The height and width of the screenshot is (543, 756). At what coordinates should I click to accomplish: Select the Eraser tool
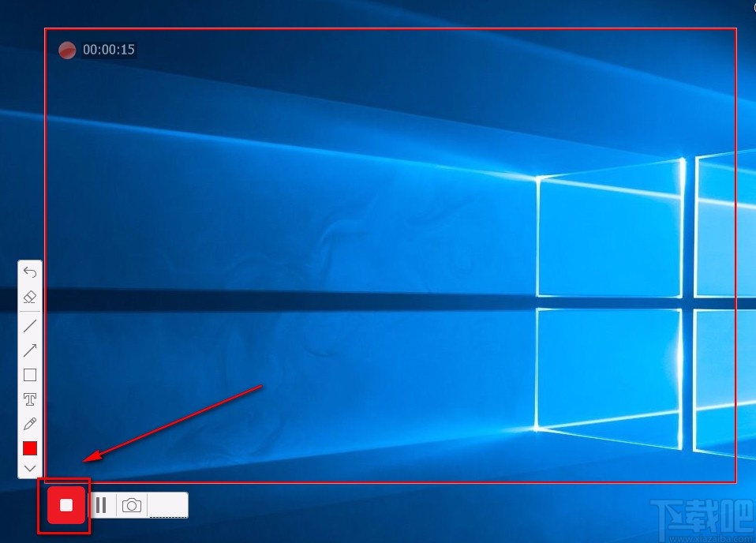point(30,297)
